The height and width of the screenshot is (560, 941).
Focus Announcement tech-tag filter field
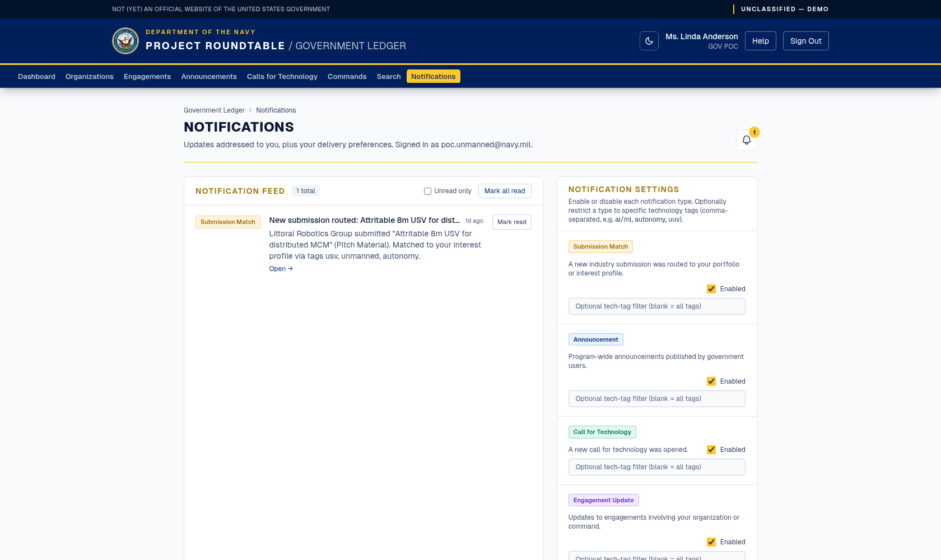pyautogui.click(x=657, y=399)
